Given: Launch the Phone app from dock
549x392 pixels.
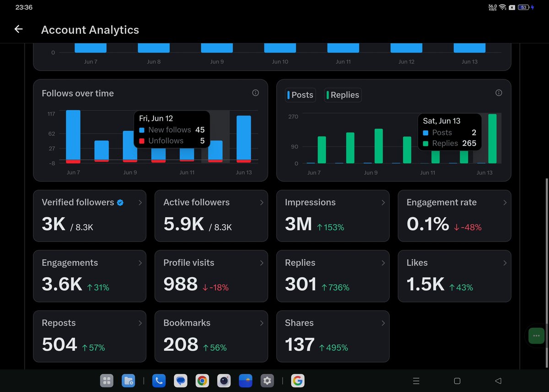Looking at the screenshot, I should 159,381.
